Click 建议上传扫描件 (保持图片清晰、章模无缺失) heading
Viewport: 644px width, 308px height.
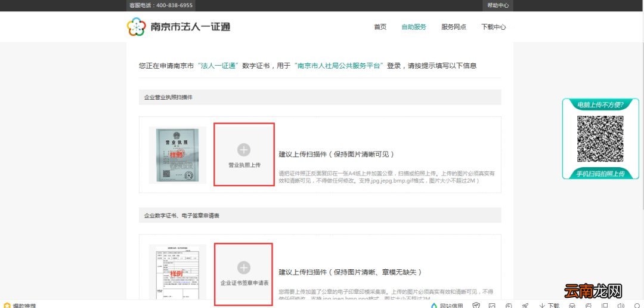[351, 272]
